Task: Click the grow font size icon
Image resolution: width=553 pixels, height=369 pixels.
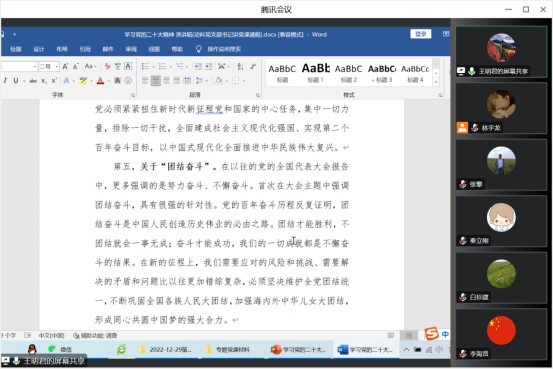Action: tap(65, 66)
